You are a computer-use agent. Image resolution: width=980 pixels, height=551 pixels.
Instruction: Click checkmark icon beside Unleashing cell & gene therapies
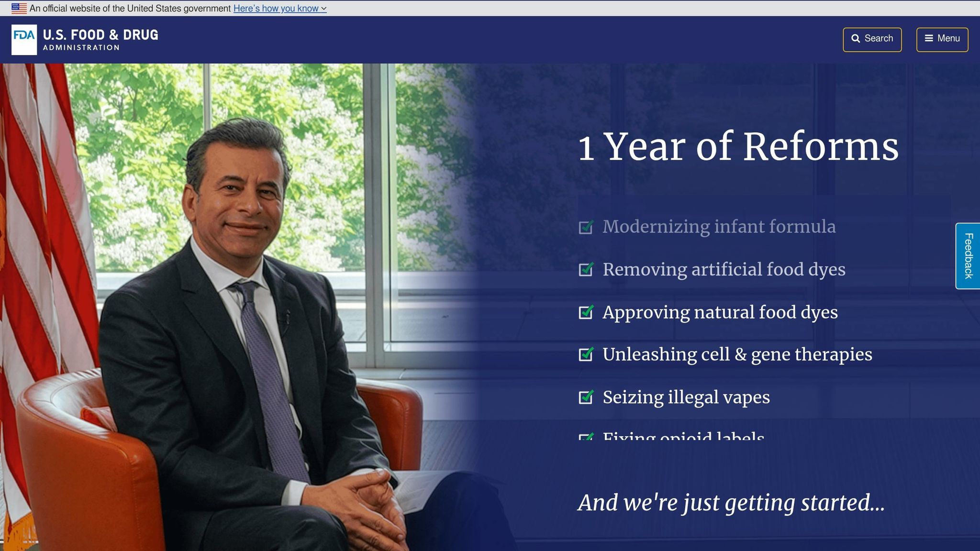[586, 354]
